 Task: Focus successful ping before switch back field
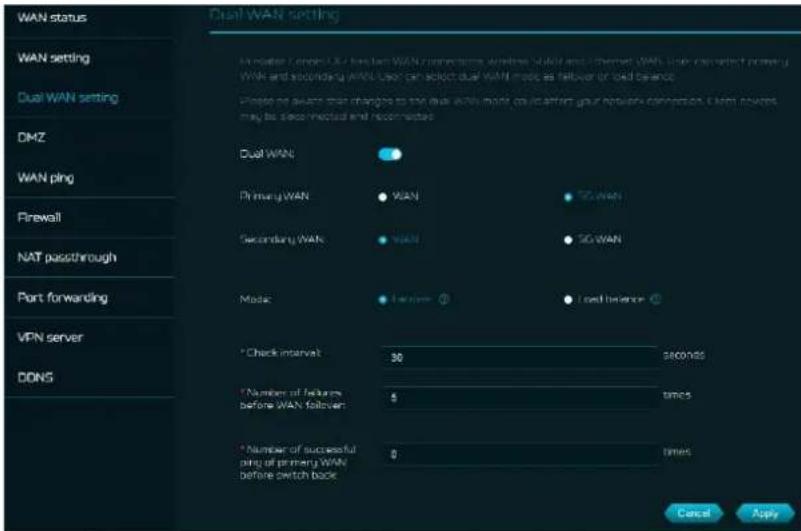521,454
